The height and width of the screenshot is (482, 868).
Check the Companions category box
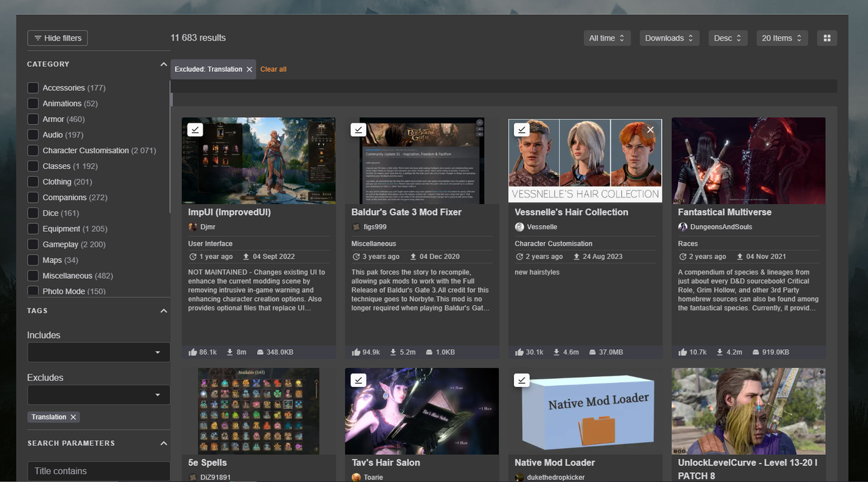click(33, 197)
